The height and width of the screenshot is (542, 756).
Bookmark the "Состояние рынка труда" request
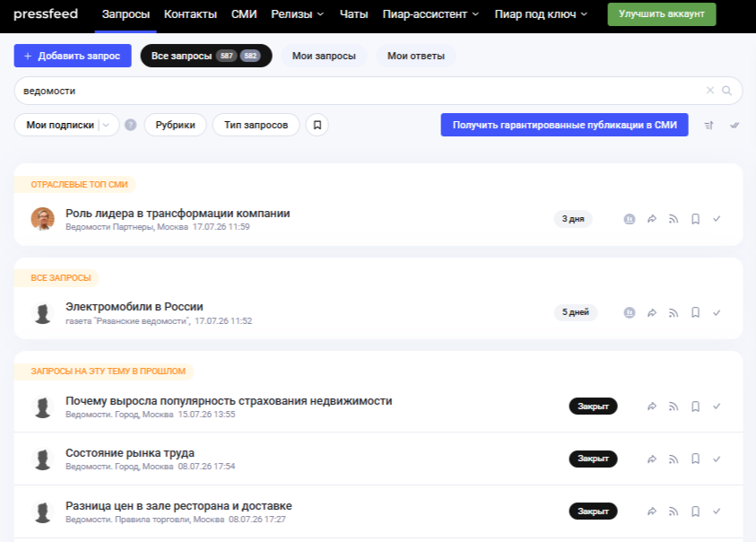(695, 459)
